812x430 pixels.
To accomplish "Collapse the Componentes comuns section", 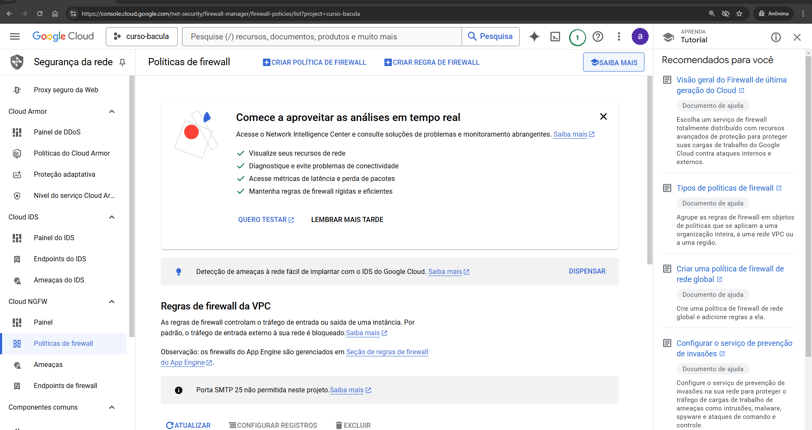I will pyautogui.click(x=111, y=407).
